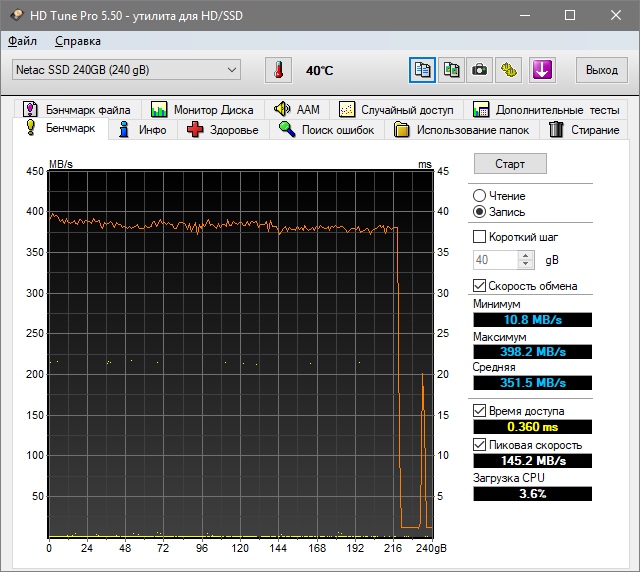This screenshot has height=572, width=640.
Task: Open the Дополнительные тесты tab
Action: tap(546, 109)
